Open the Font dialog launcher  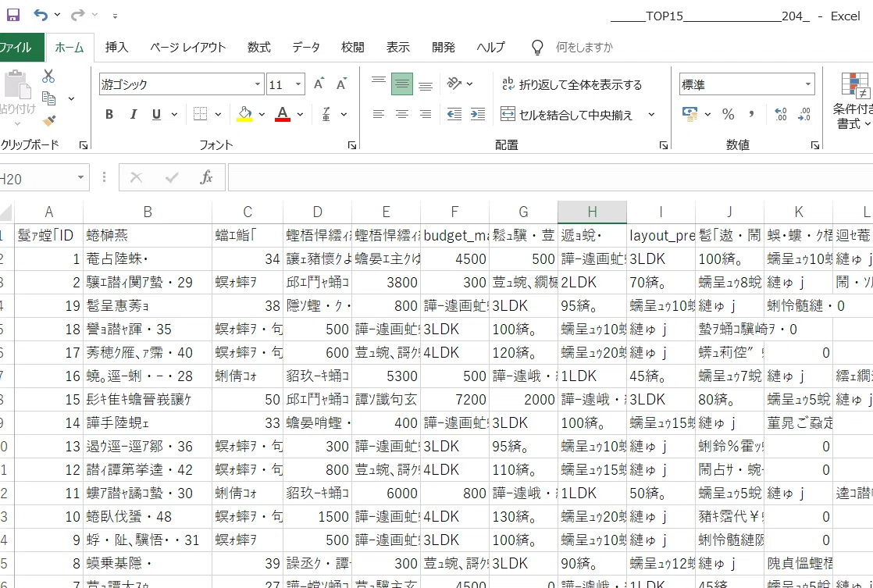352,145
